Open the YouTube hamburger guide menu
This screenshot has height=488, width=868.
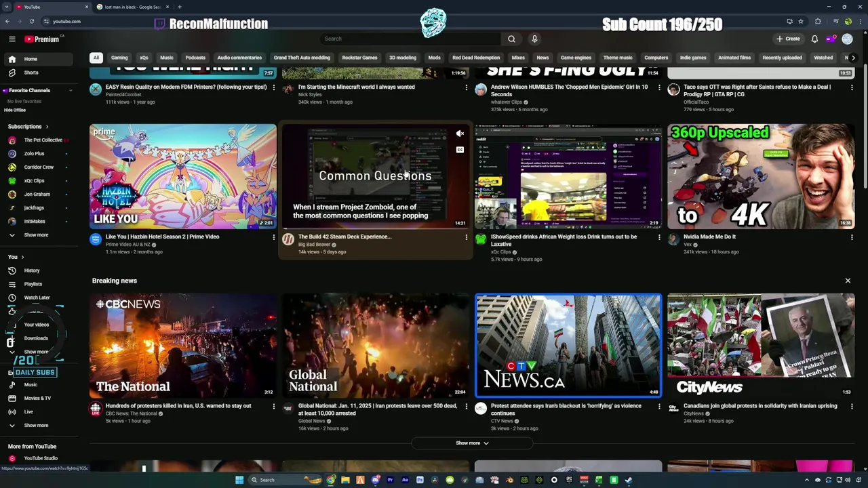12,39
